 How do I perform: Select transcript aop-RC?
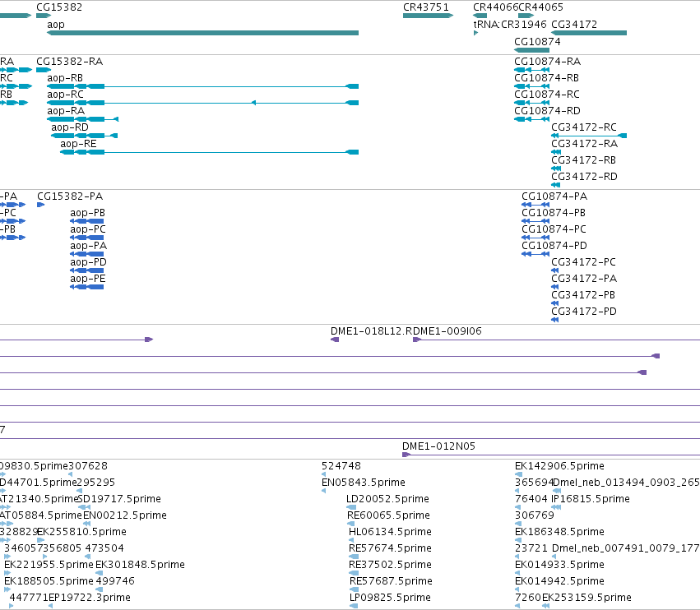point(202,103)
